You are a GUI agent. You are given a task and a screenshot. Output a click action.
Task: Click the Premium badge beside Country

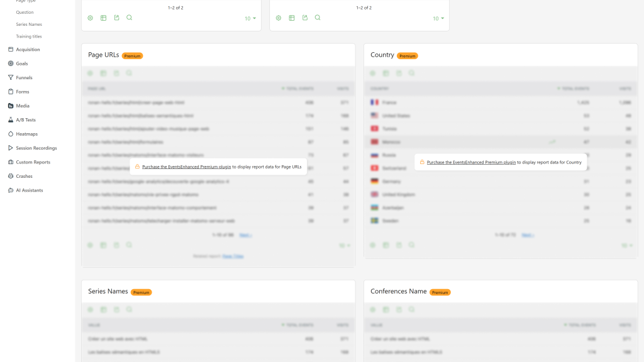tap(408, 56)
